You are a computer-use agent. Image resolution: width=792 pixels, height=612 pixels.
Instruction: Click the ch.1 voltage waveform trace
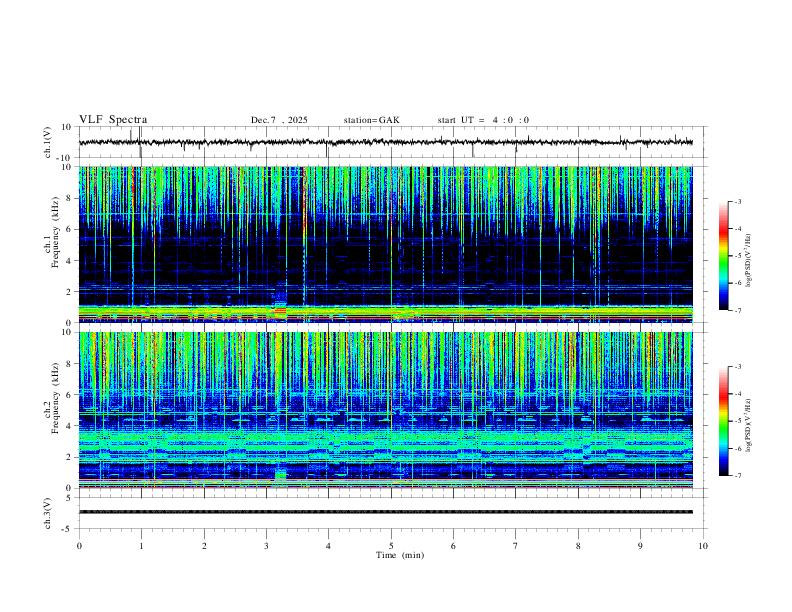tap(386, 142)
